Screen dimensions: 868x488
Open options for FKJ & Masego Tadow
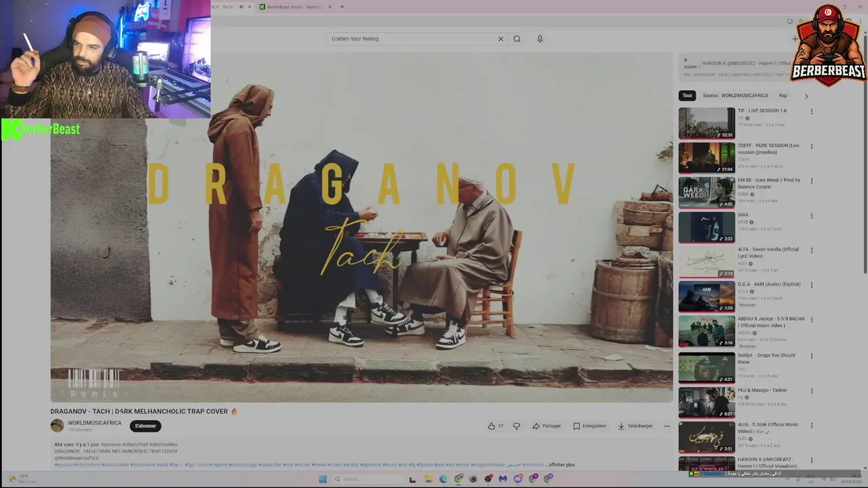[x=811, y=391]
